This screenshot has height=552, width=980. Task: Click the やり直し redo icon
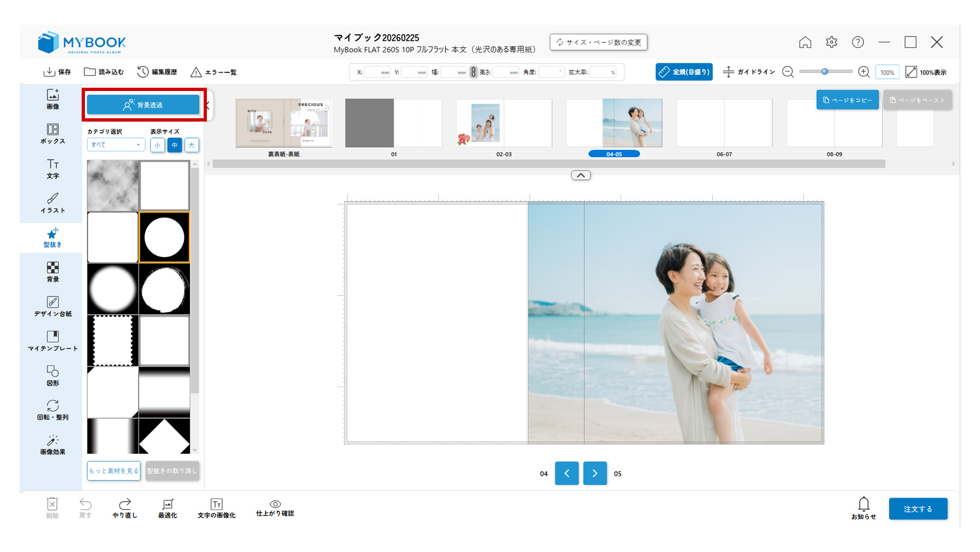pos(125,507)
